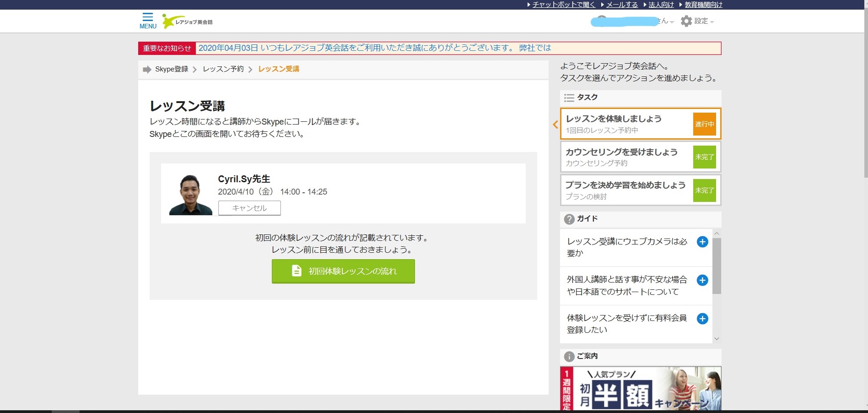Select the レッスンを体験しましょう task
Viewport: 868px width, 413px height.
point(627,124)
